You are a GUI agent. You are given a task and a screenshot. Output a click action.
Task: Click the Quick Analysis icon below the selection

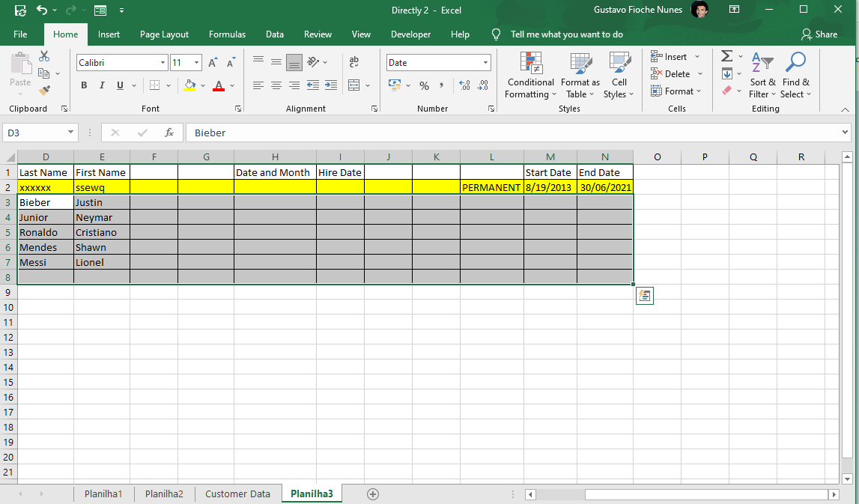pos(644,296)
